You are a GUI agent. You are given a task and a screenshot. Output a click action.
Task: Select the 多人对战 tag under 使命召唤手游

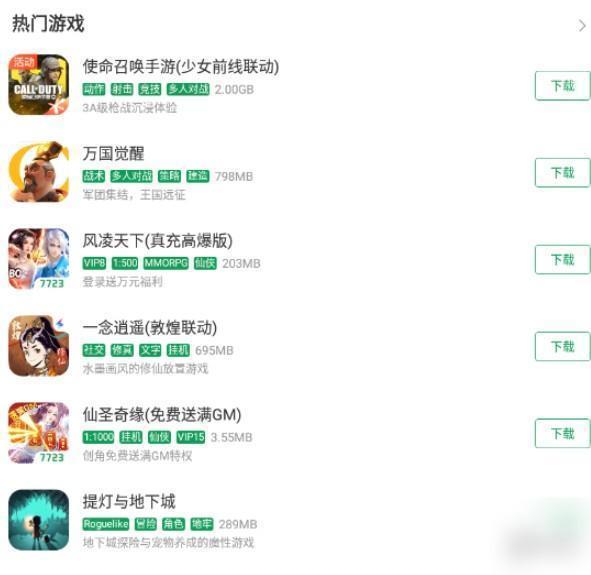coord(188,89)
